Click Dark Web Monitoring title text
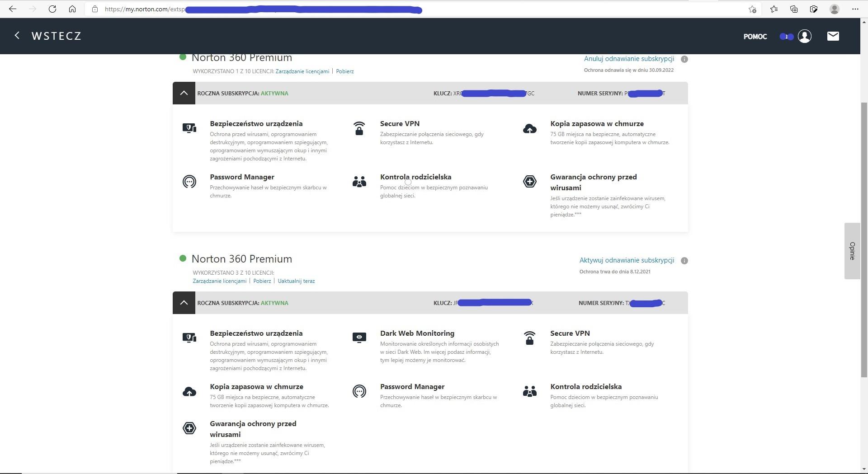868x474 pixels. click(417, 333)
